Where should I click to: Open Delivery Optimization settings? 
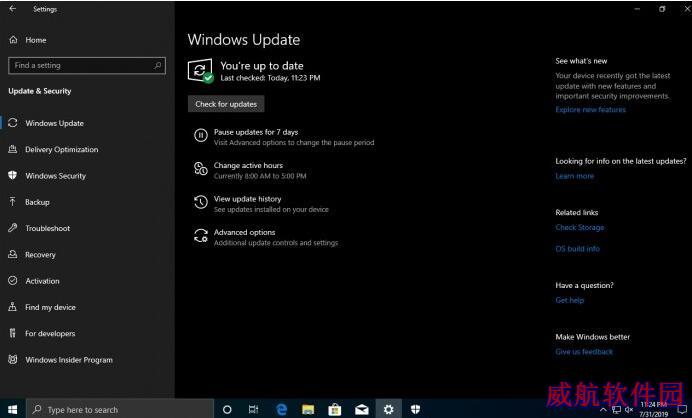[x=62, y=150]
